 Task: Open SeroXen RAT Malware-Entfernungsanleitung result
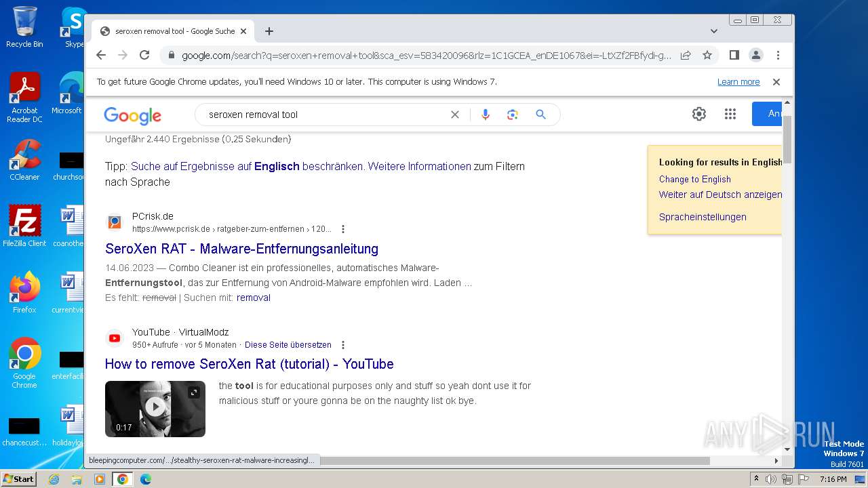(x=241, y=249)
